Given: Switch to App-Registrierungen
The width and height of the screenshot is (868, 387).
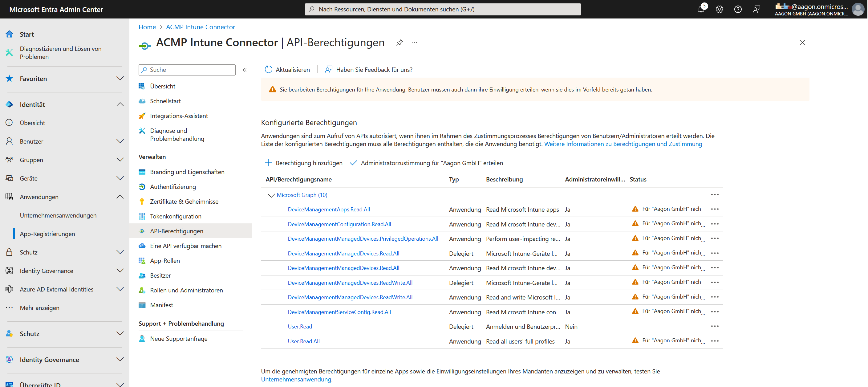Looking at the screenshot, I should coord(47,233).
